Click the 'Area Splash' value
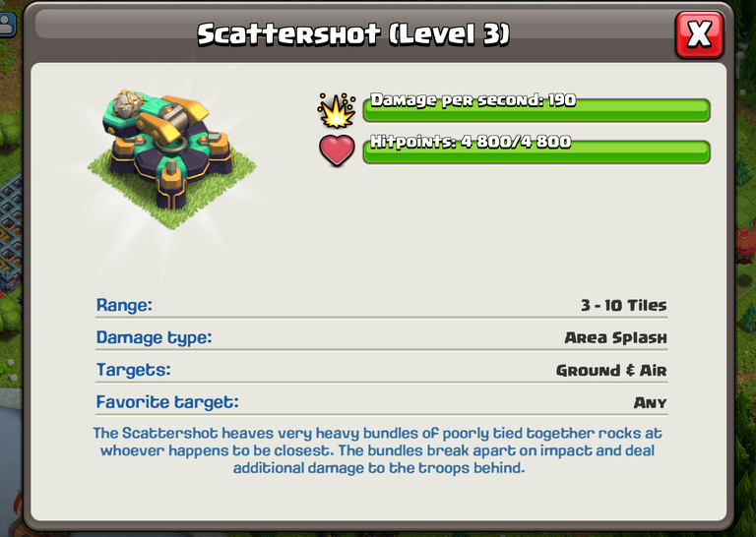Viewport: 756px width, 537px height. click(x=615, y=337)
